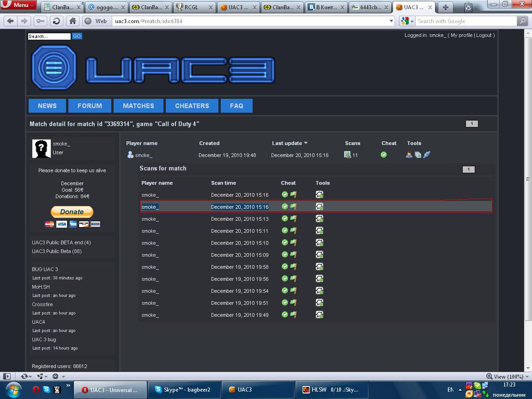Open CHEATERS navigation tab

pyautogui.click(x=192, y=106)
